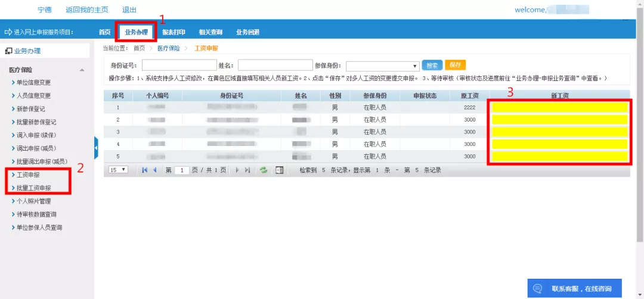Open the 参保身份 dropdown
This screenshot has width=644, height=299.
(x=382, y=66)
